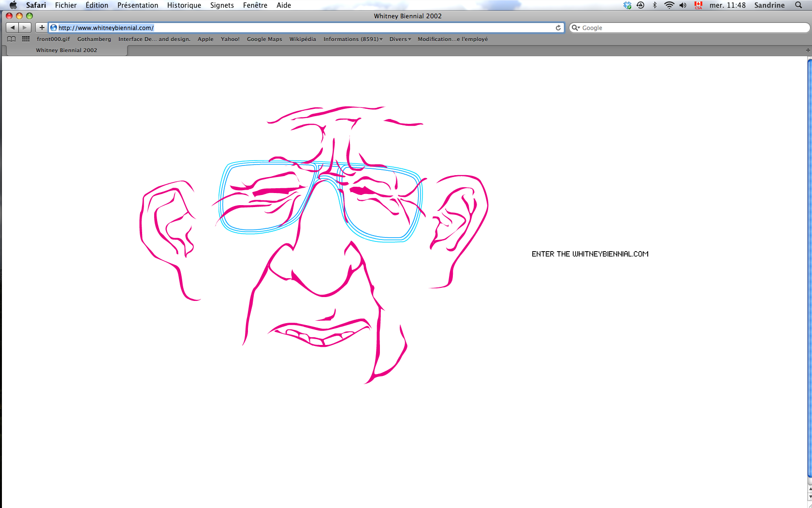Viewport: 812px width, 508px height.
Task: Click the new tab plus button
Action: coord(808,50)
